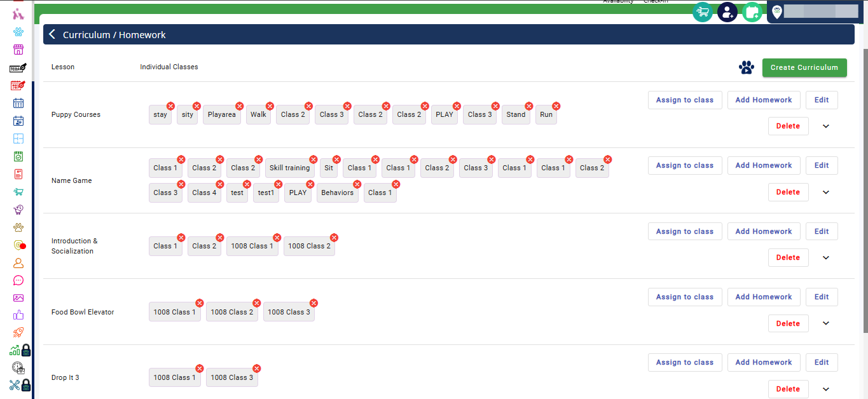This screenshot has height=399, width=868.
Task: Select the Behaviors chip
Action: (x=337, y=193)
